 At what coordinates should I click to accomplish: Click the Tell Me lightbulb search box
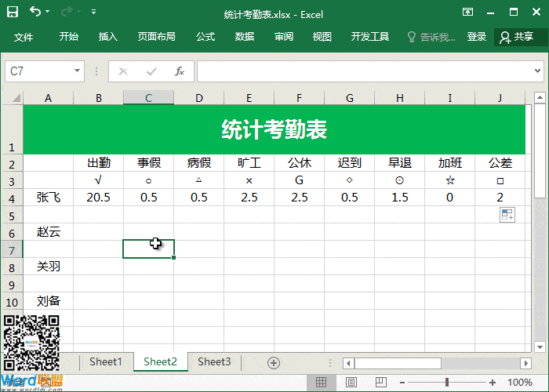pyautogui.click(x=431, y=37)
